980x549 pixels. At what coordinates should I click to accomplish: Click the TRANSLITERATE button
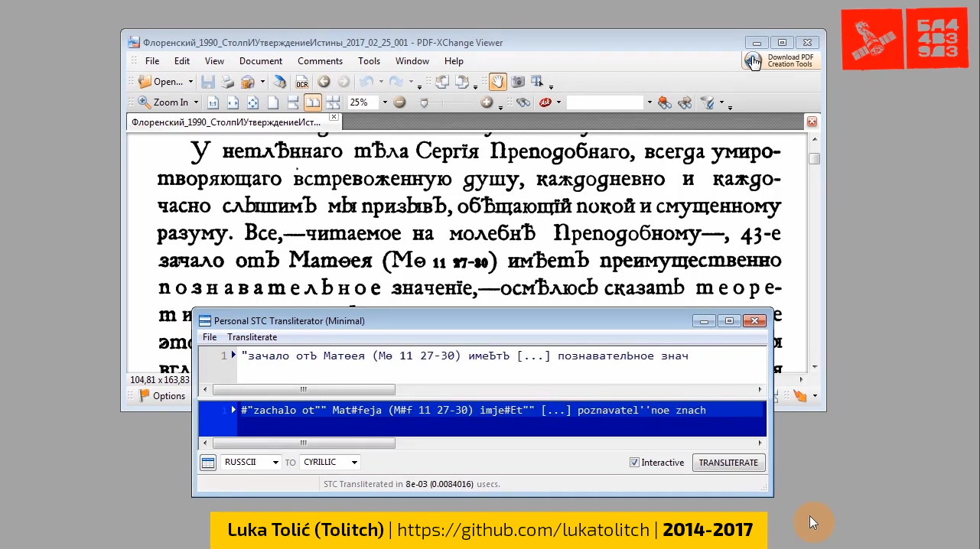coord(728,463)
